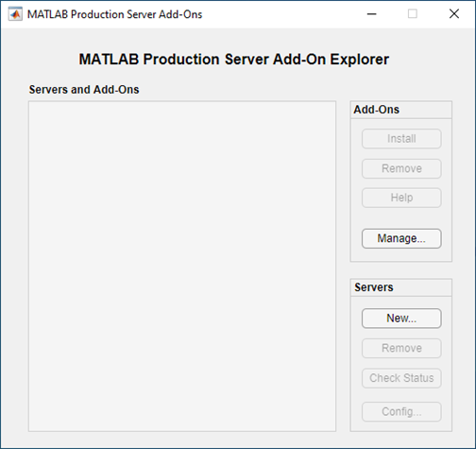Click the MATLAB Production Server Add-On Explorer title
Viewport: 476px width, 449px height.
click(x=234, y=60)
